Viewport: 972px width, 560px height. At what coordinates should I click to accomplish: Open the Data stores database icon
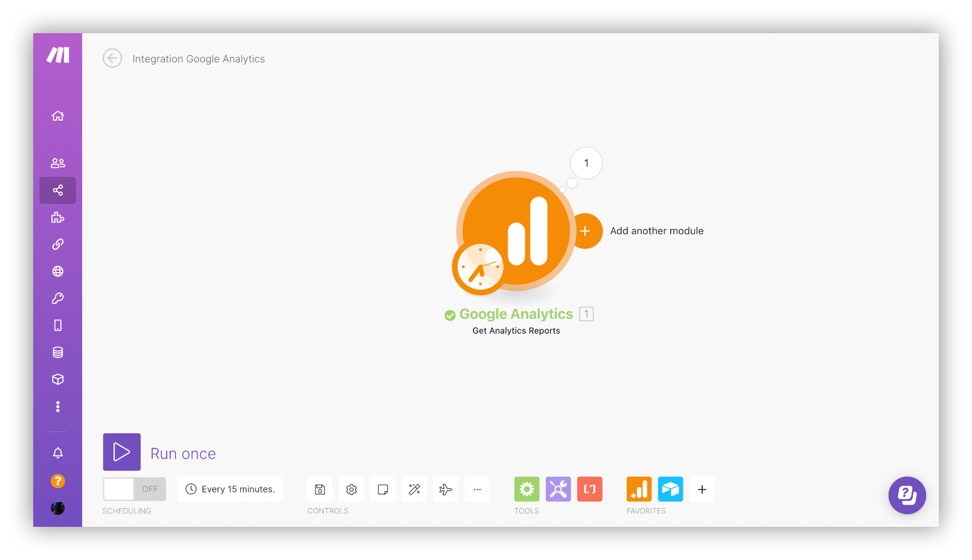58,352
